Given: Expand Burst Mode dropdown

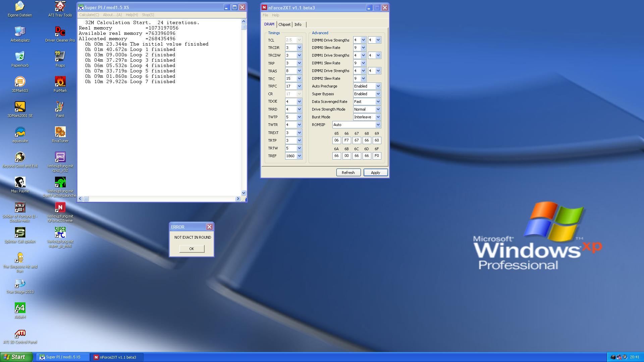Looking at the screenshot, I should [378, 117].
